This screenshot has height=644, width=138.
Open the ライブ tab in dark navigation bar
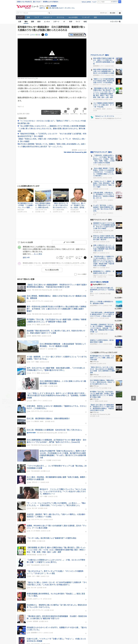[37, 17]
